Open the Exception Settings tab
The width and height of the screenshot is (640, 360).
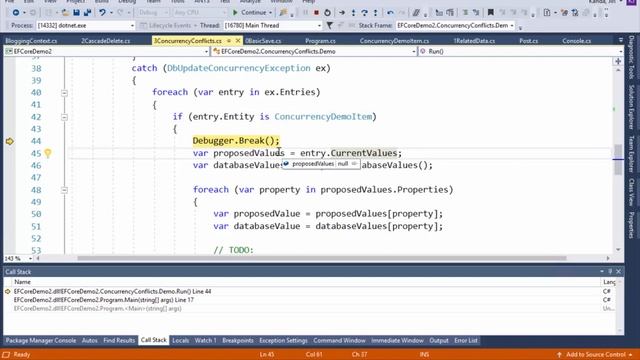click(283, 340)
